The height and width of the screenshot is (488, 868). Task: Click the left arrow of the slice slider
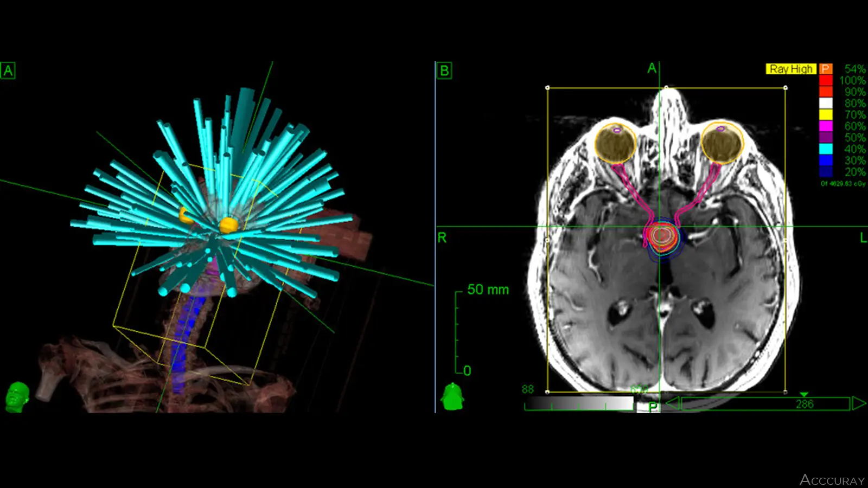[x=672, y=403]
